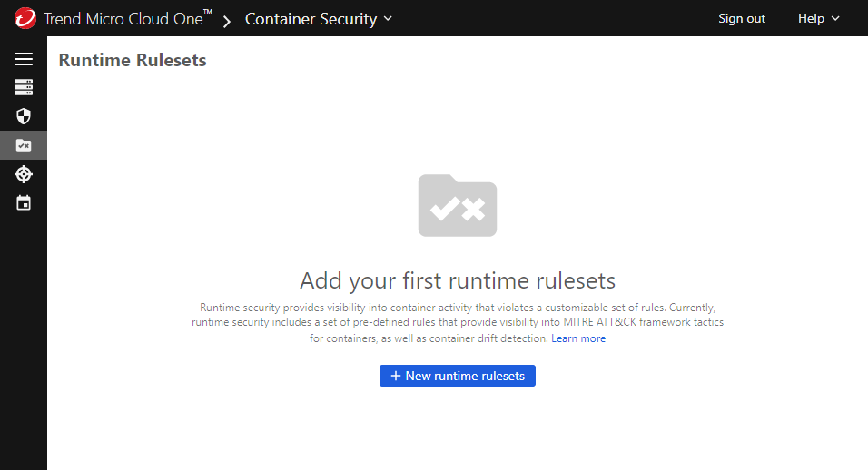This screenshot has width=868, height=470.
Task: Expand the Container Security dropdown
Action: [311, 18]
